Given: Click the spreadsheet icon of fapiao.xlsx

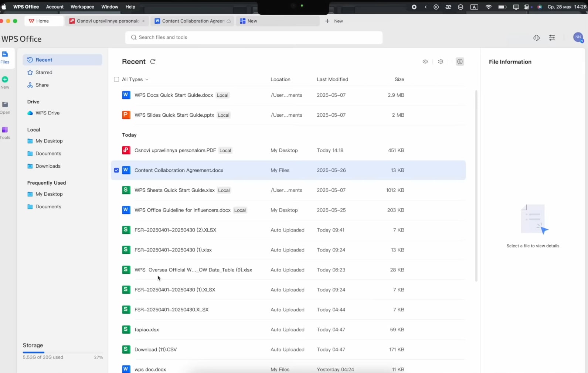Looking at the screenshot, I should pyautogui.click(x=126, y=329).
